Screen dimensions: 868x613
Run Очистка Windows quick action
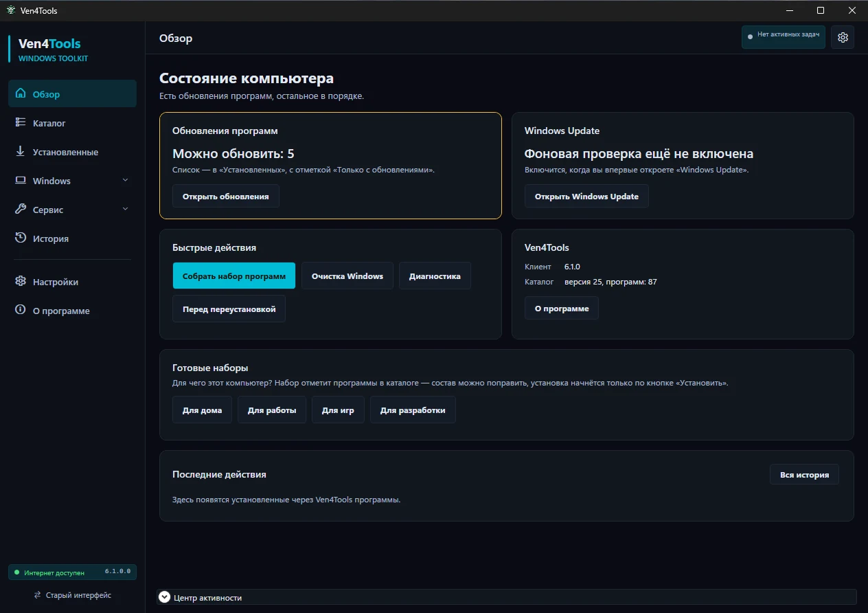tap(347, 276)
